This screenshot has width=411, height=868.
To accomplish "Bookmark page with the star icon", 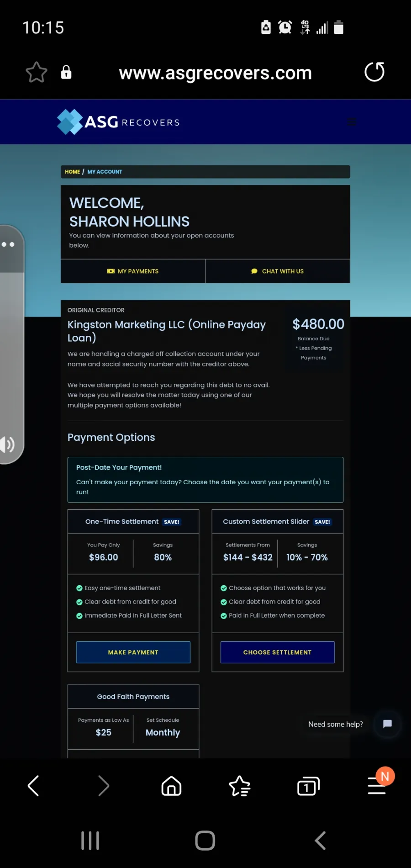I will click(37, 72).
